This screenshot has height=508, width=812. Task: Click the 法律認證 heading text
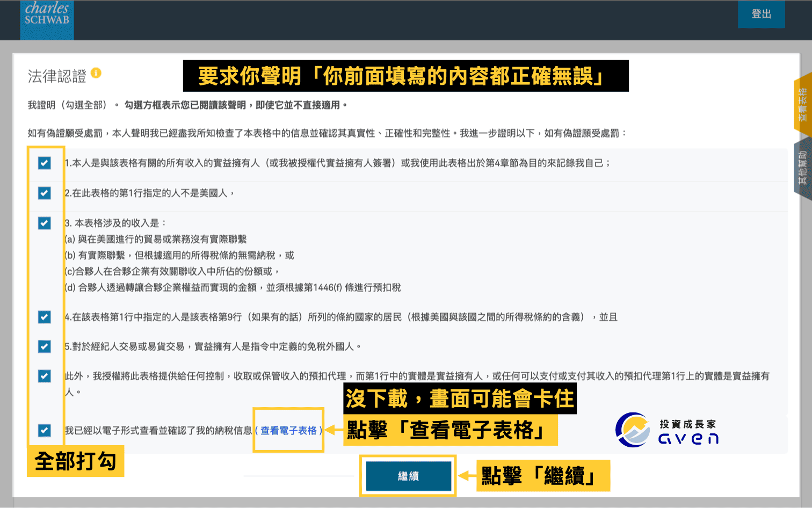click(57, 76)
